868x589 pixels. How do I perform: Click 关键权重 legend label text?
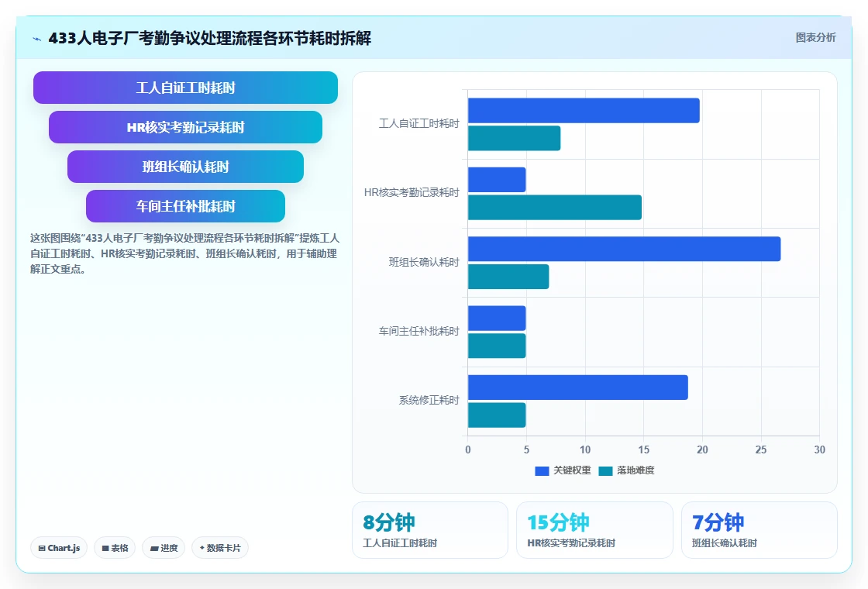[572, 470]
